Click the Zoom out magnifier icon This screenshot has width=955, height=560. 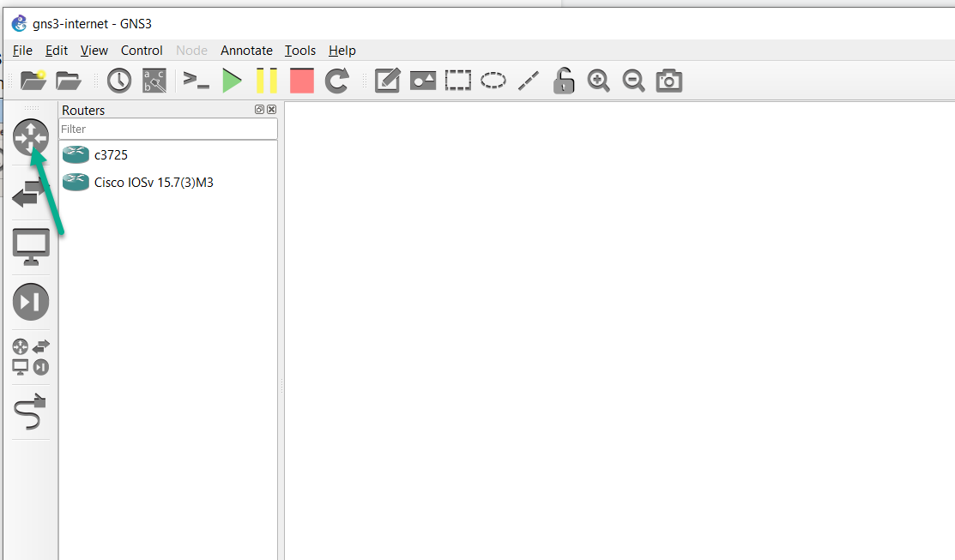click(x=633, y=81)
